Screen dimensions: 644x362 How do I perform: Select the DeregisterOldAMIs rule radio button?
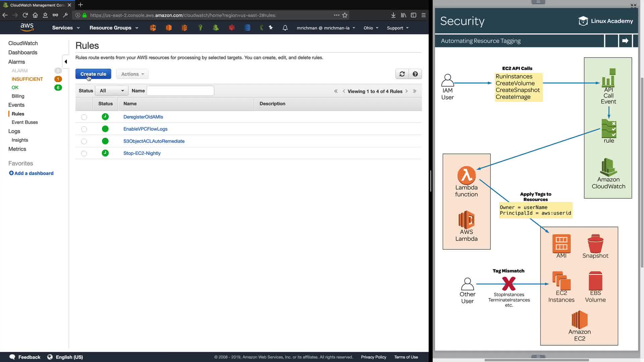point(84,117)
